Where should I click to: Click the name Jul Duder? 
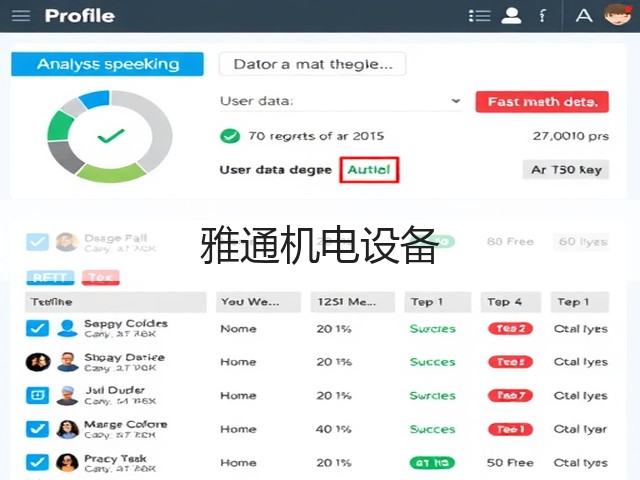coord(115,390)
